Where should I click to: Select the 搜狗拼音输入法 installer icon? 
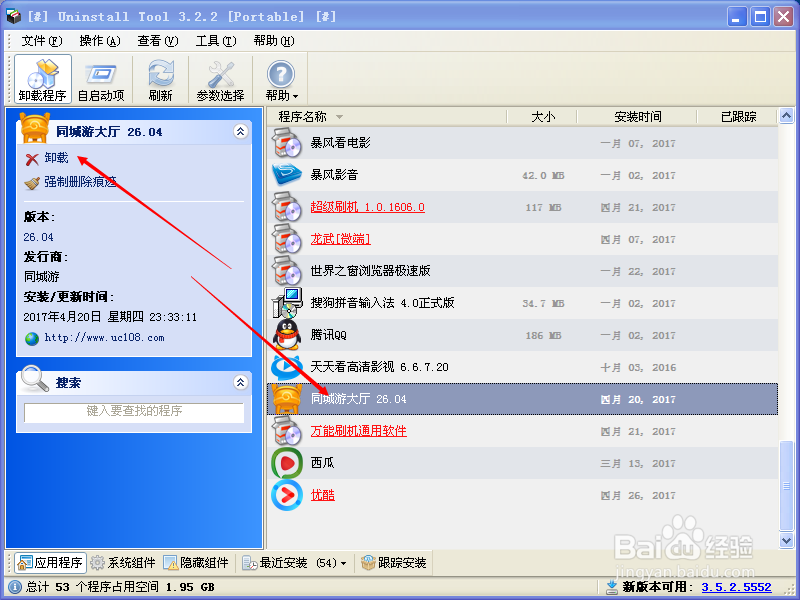[x=287, y=303]
